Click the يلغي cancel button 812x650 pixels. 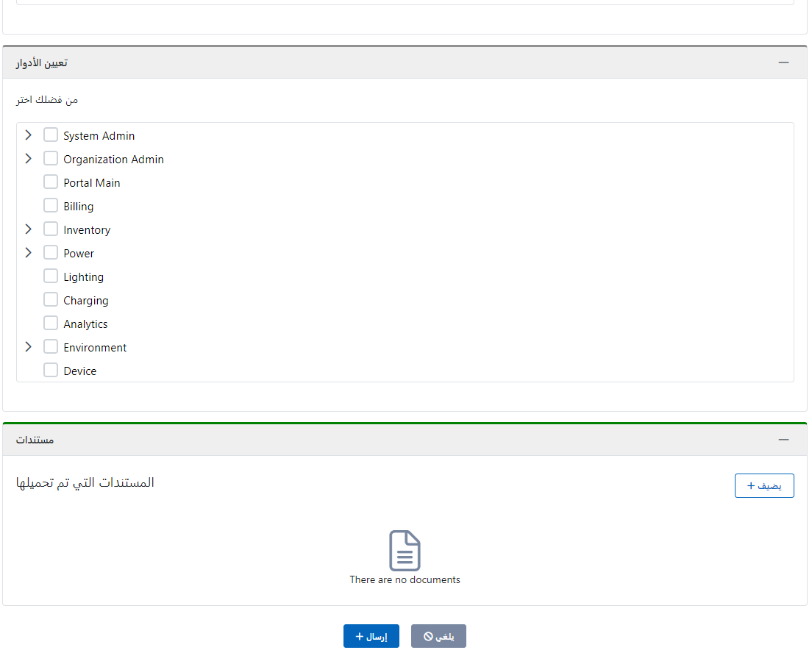(x=438, y=636)
